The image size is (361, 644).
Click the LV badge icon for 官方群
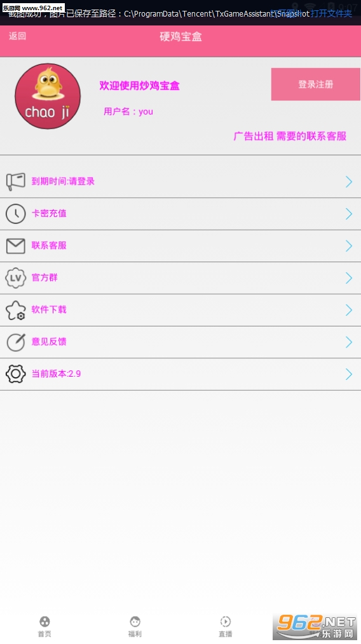(x=16, y=278)
